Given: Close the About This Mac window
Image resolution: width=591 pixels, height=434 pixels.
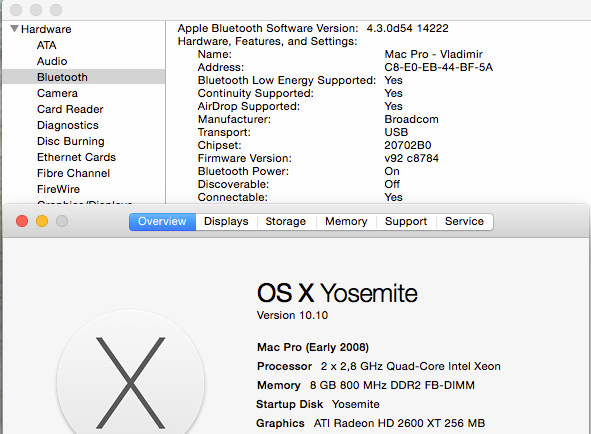Looking at the screenshot, I should [x=22, y=221].
